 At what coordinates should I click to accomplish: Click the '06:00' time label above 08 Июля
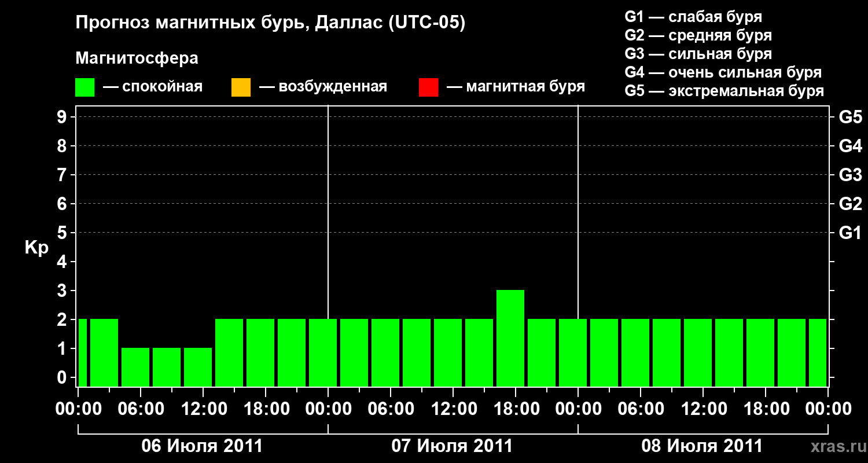641,409
